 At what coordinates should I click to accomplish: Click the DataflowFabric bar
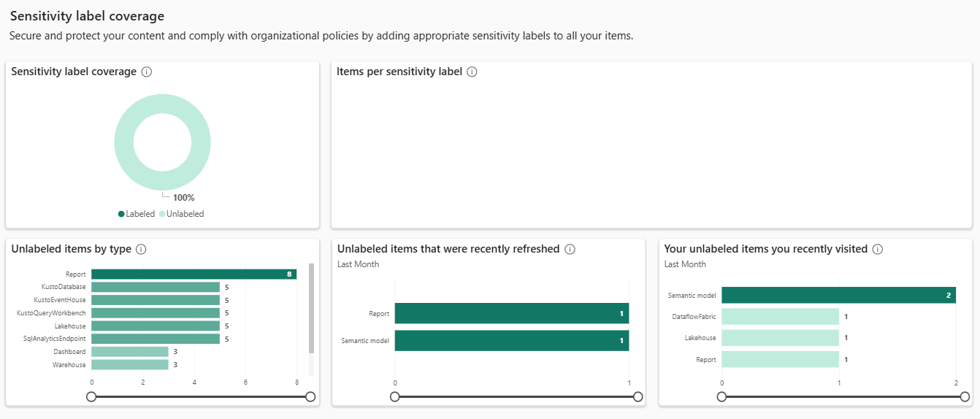pos(780,316)
